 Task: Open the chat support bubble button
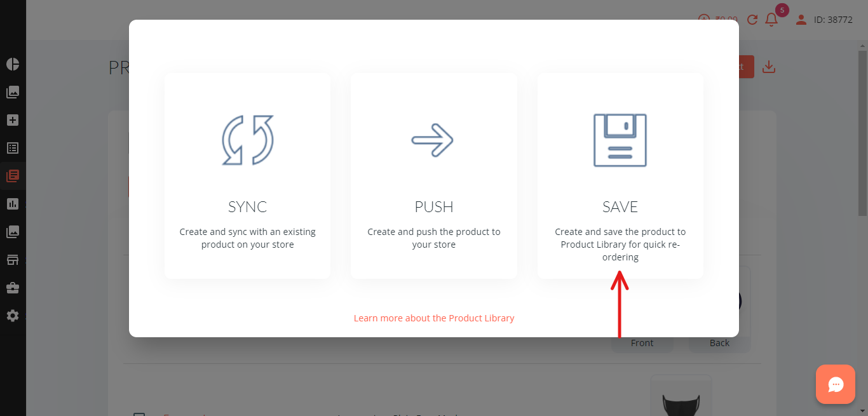click(836, 384)
